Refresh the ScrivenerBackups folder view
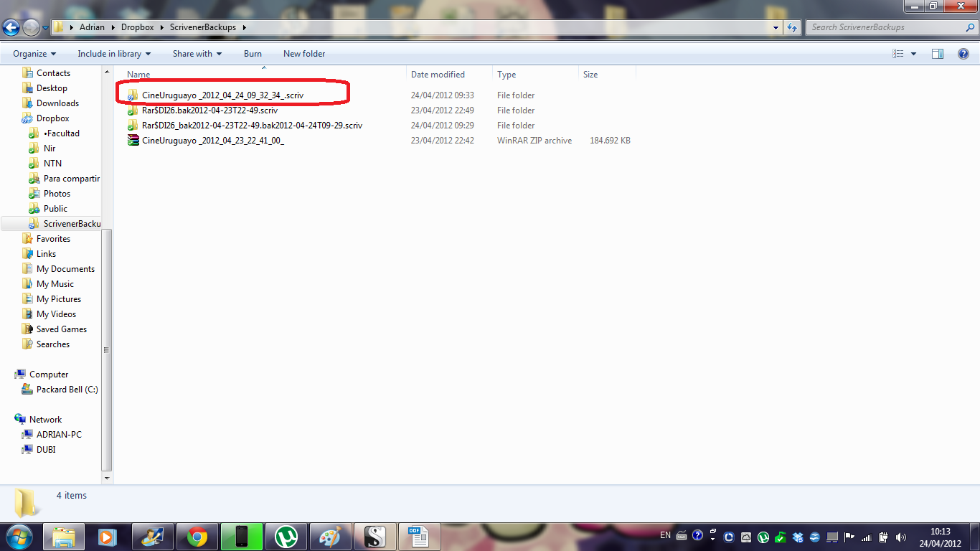This screenshot has width=980, height=551. click(792, 27)
